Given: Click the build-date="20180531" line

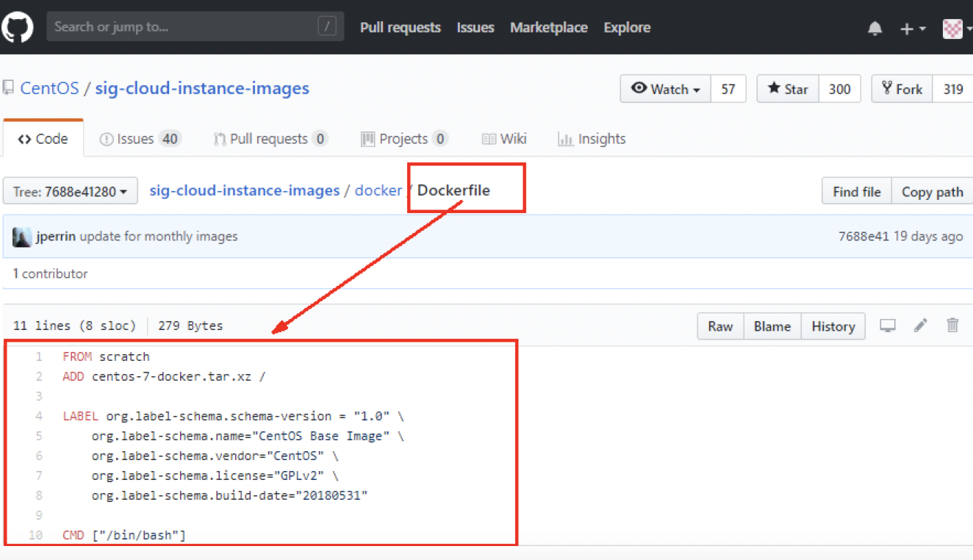Looking at the screenshot, I should (x=229, y=495).
